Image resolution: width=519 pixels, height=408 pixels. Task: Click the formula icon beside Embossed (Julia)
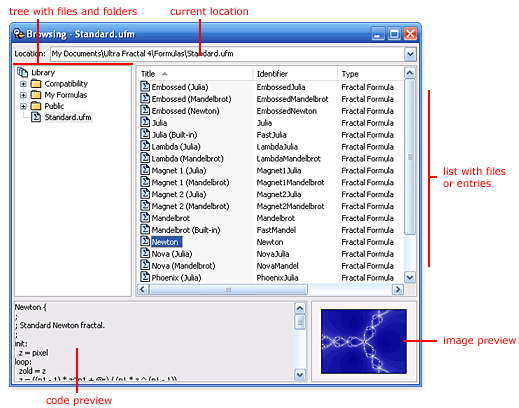tap(145, 87)
